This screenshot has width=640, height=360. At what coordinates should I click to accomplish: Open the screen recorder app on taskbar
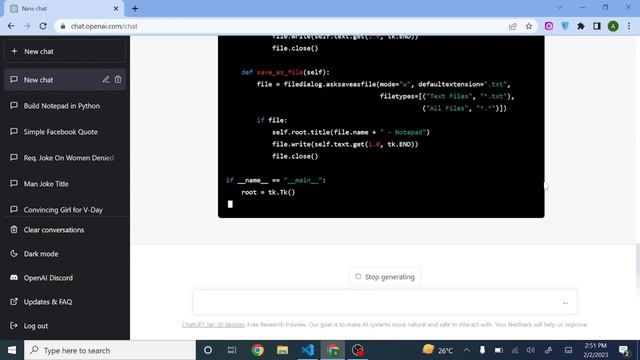[x=358, y=350]
